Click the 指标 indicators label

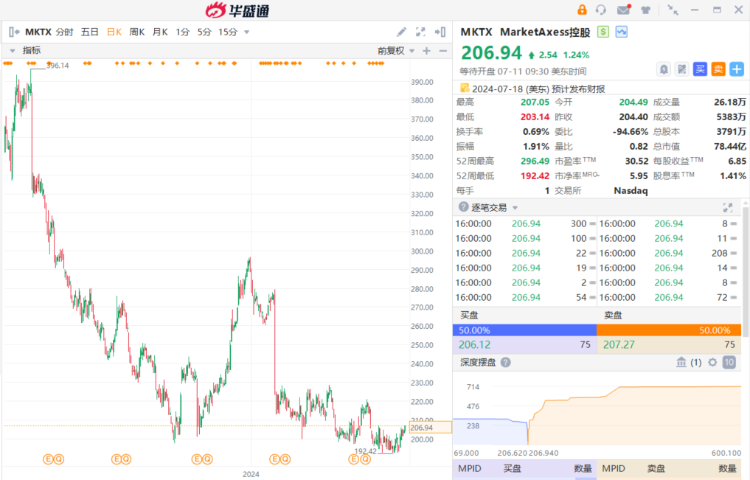[32, 50]
